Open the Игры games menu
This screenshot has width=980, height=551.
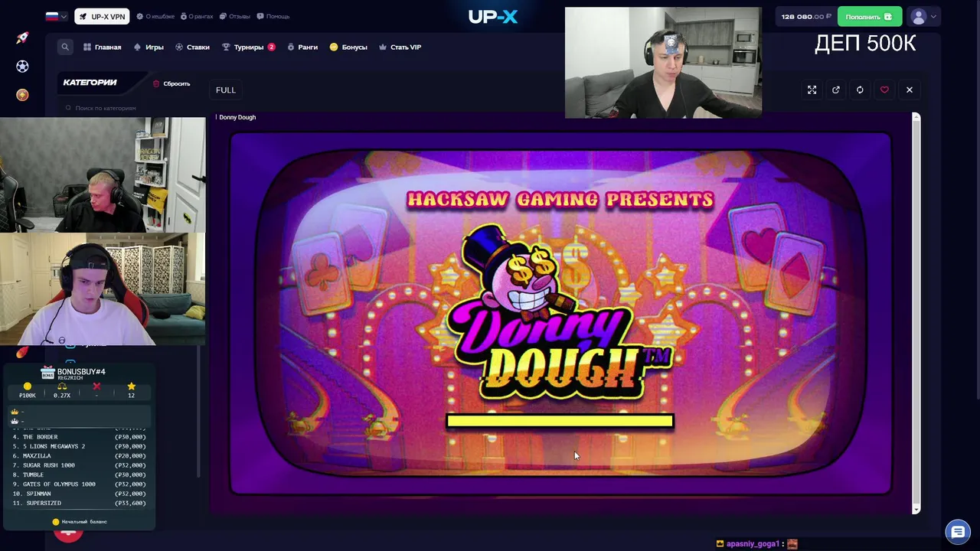(149, 47)
